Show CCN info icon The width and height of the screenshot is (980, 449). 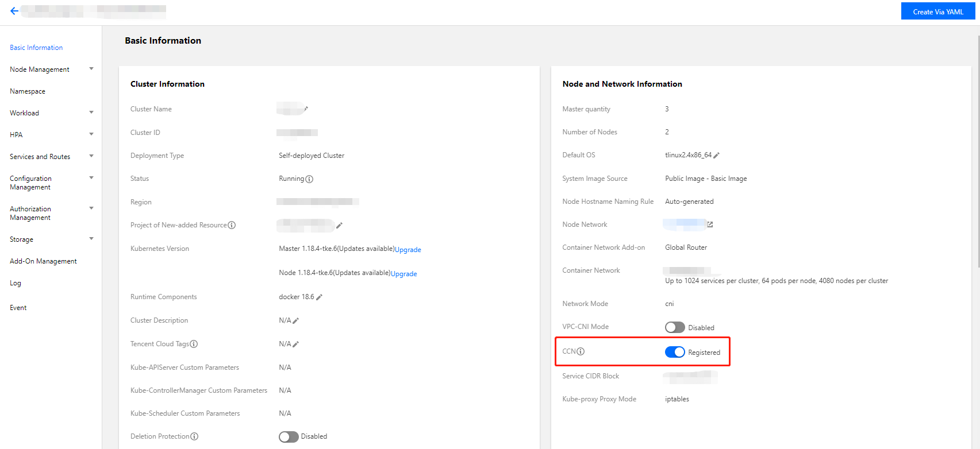click(581, 351)
